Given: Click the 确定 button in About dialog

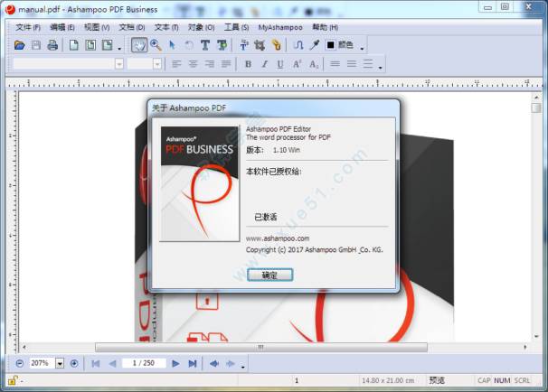Looking at the screenshot, I should click(269, 275).
